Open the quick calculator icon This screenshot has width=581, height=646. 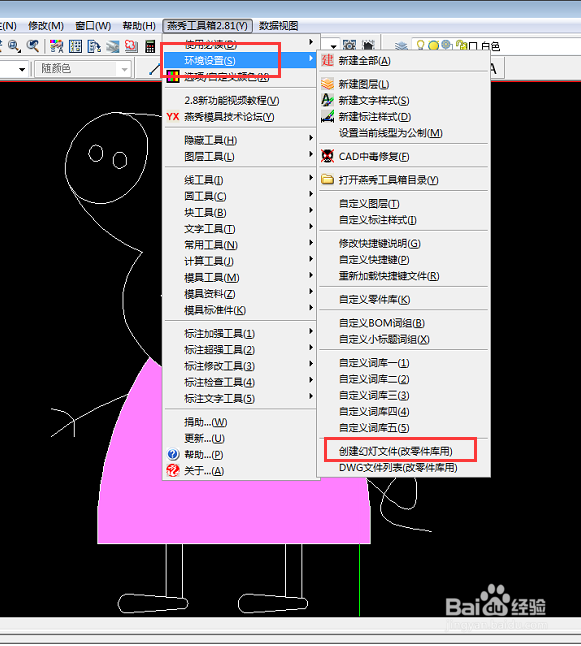(150, 46)
